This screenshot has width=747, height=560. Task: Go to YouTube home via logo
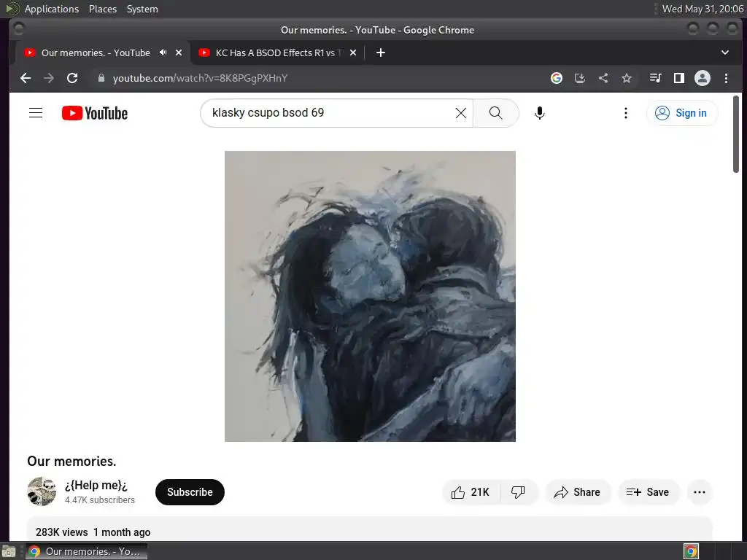[95, 113]
